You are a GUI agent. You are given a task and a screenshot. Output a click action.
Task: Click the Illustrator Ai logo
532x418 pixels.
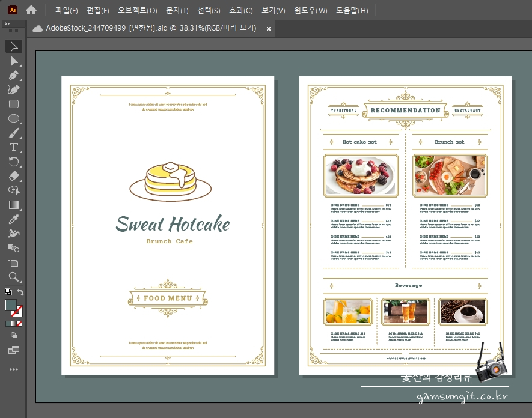coord(13,10)
